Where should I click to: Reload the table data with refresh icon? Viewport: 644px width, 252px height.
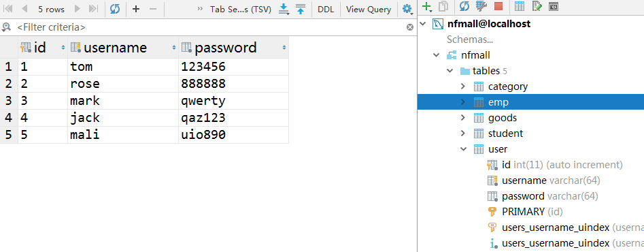(115, 9)
